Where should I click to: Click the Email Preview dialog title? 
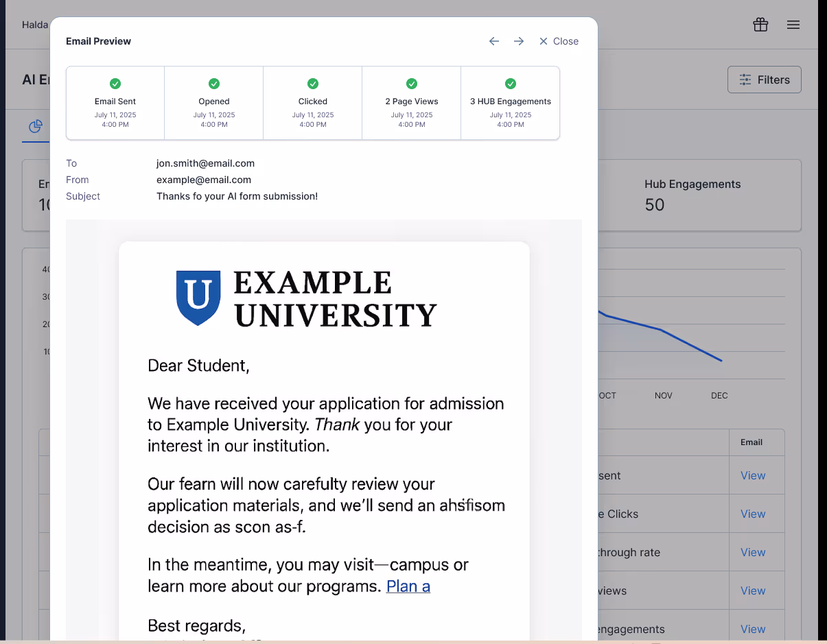coord(98,41)
